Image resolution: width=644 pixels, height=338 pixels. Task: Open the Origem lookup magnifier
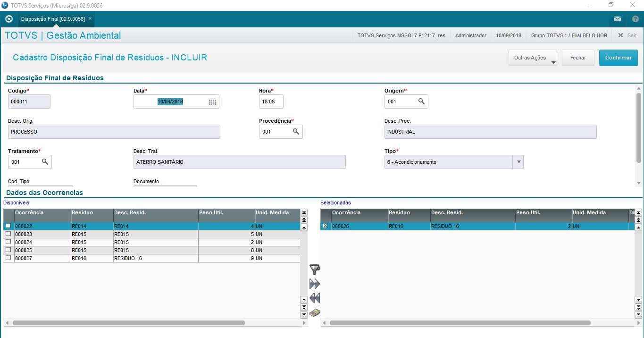421,101
